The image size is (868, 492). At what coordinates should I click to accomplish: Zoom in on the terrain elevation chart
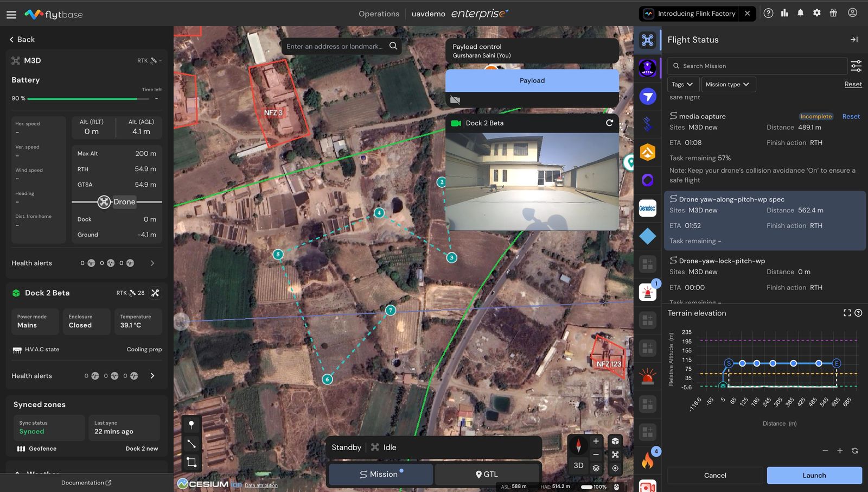coord(840,451)
